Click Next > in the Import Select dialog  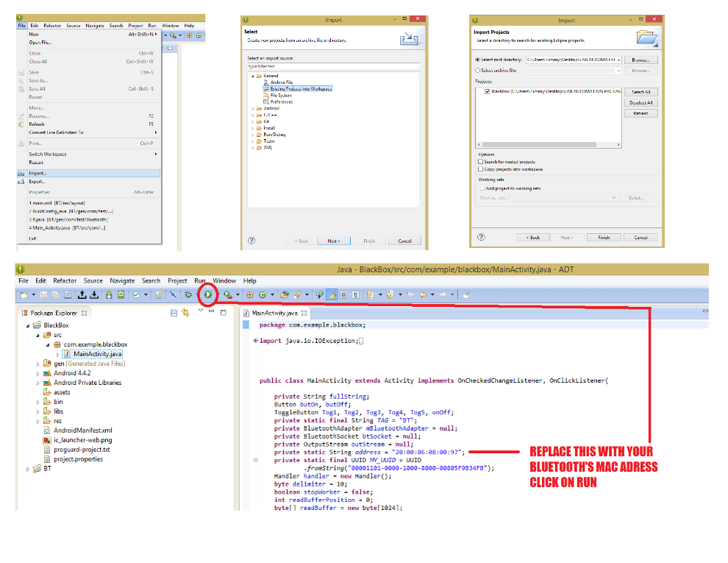click(x=334, y=241)
